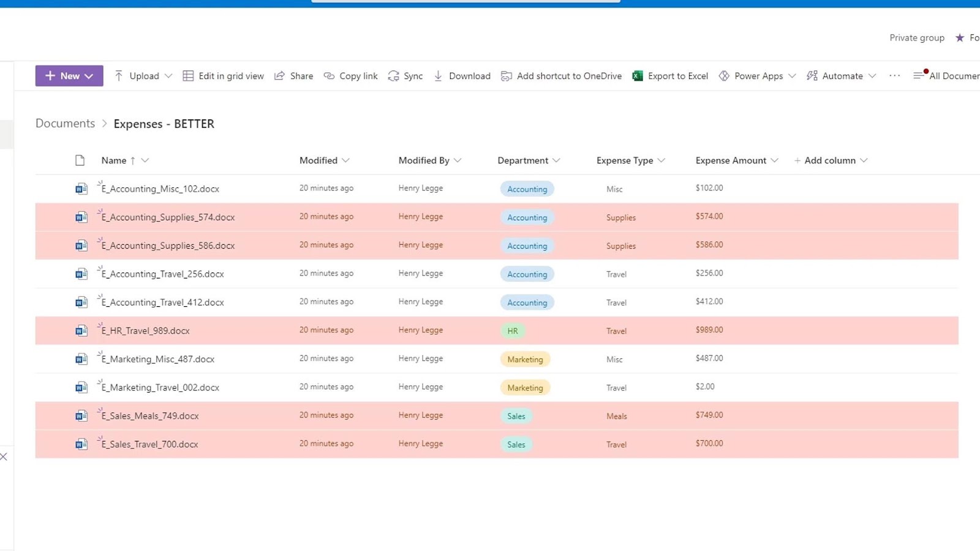The height and width of the screenshot is (551, 980).
Task: Click Henry Legge on the HR row
Action: [x=421, y=330]
